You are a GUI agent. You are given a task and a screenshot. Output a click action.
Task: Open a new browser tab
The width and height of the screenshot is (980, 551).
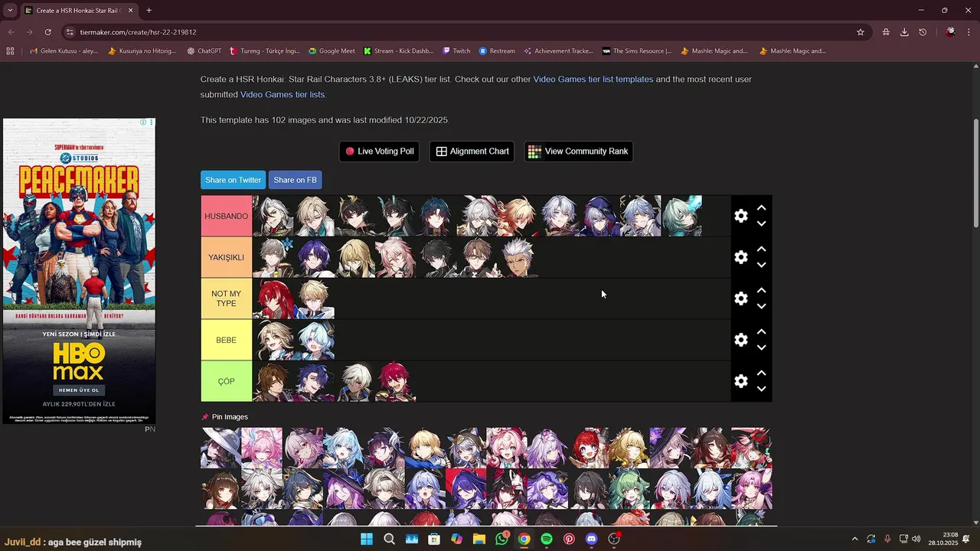149,11
